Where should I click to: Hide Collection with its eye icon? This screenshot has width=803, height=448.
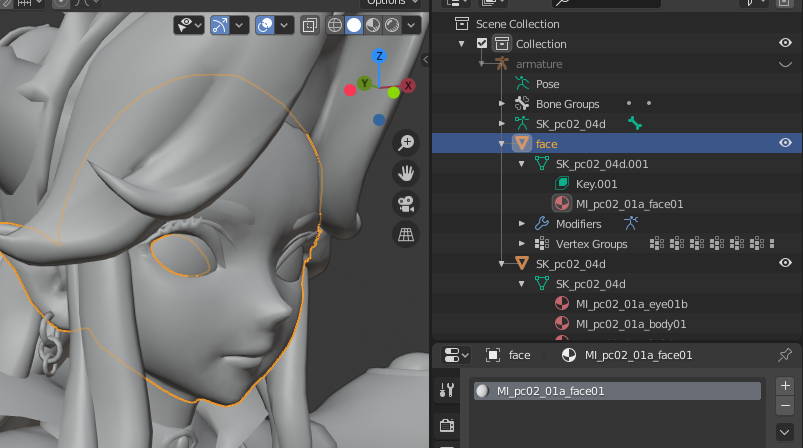(x=785, y=43)
